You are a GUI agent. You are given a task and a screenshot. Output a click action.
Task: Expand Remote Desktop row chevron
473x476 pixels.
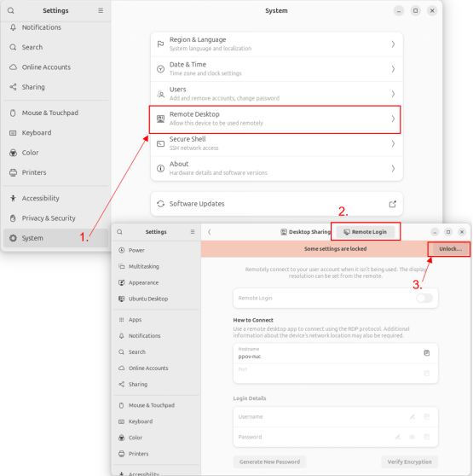[x=393, y=119]
